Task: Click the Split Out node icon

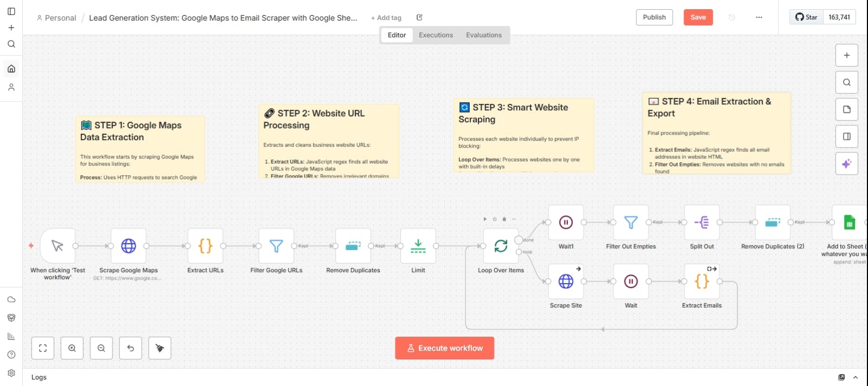Action: click(701, 222)
